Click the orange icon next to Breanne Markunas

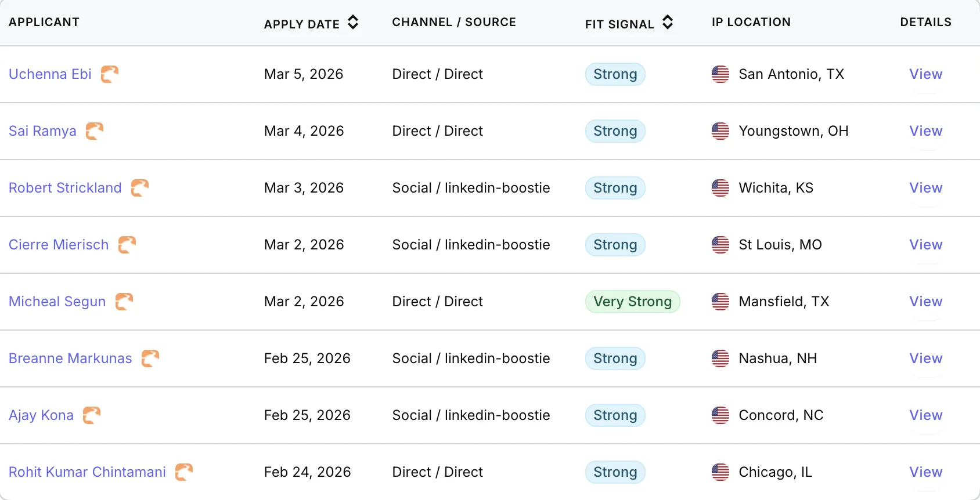[x=150, y=358]
